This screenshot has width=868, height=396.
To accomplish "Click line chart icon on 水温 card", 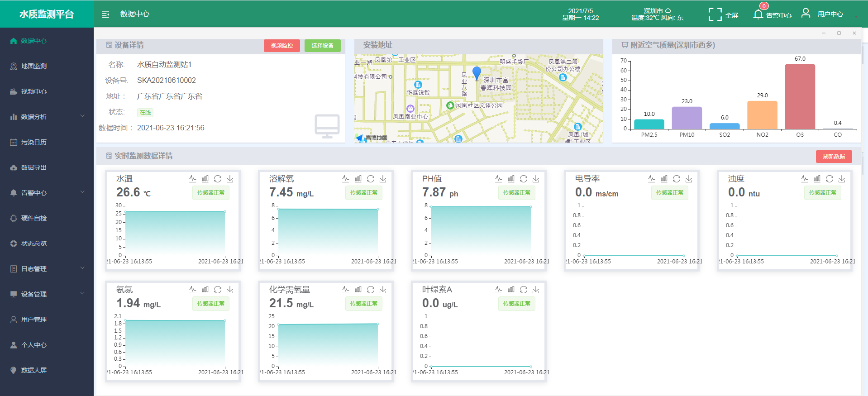I will (x=193, y=179).
